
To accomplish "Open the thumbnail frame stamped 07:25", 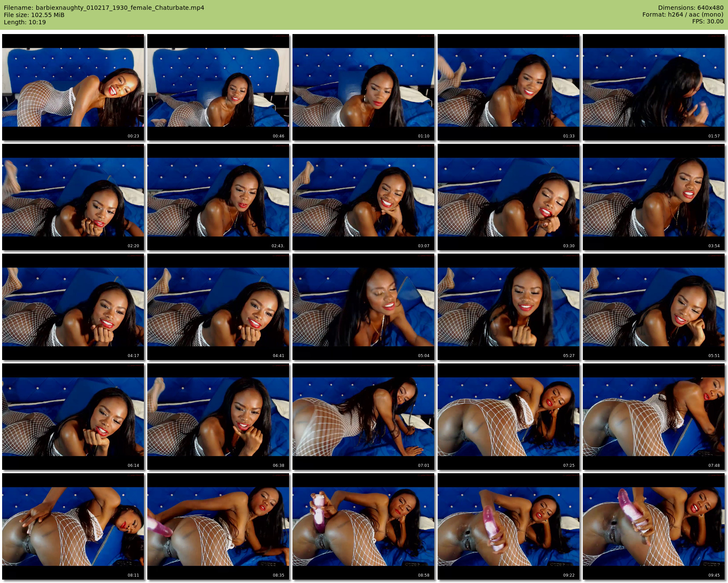I will pos(509,417).
